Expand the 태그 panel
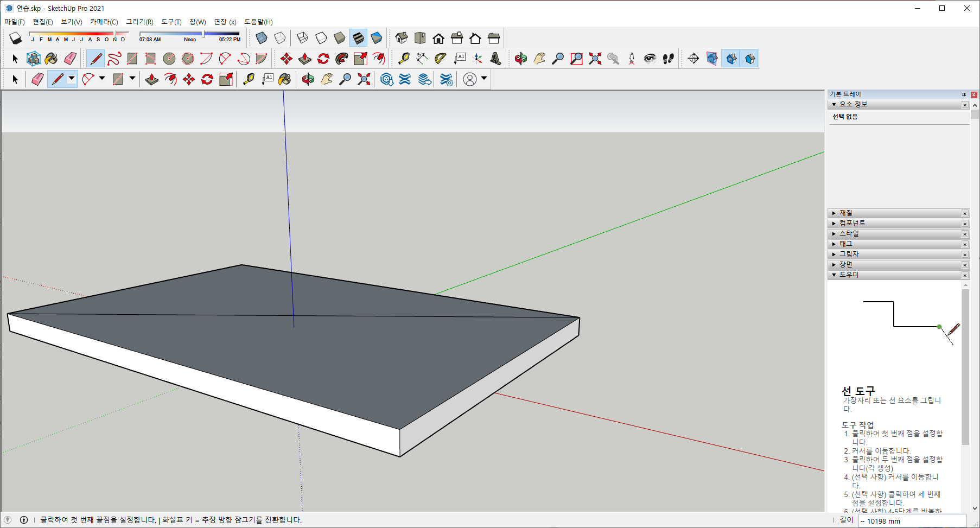Screen dimensions: 980x528 834,244
